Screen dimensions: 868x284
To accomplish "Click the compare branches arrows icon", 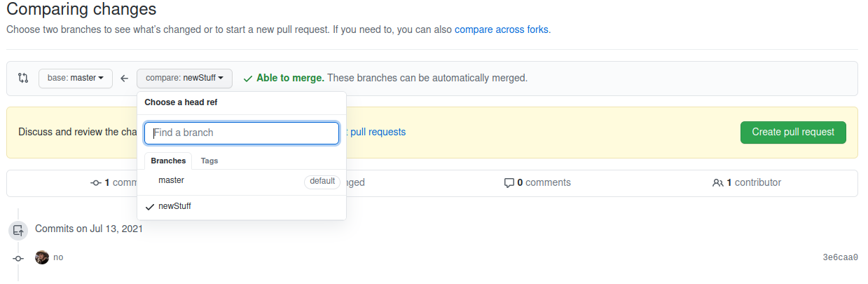I will (23, 78).
